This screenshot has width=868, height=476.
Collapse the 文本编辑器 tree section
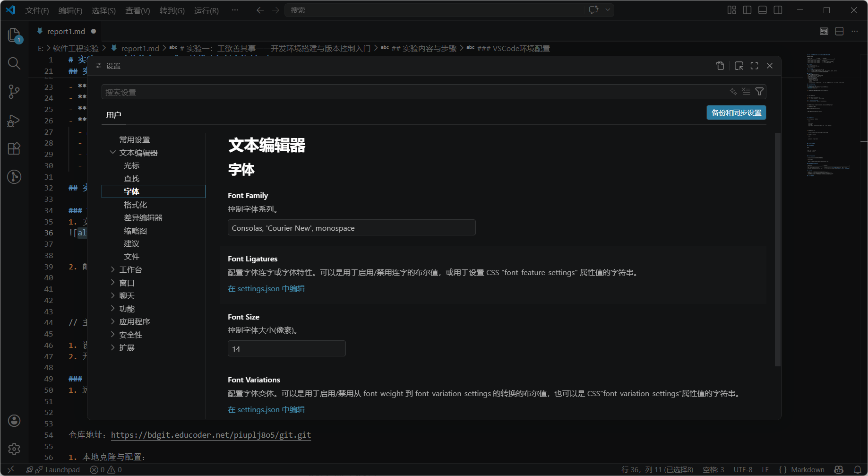[x=113, y=152]
